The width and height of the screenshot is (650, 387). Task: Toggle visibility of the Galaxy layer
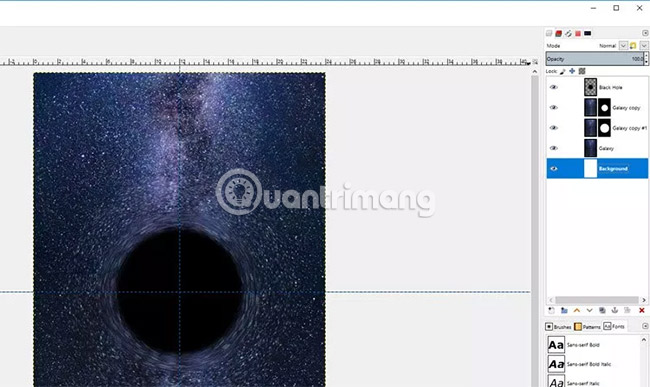coord(553,148)
